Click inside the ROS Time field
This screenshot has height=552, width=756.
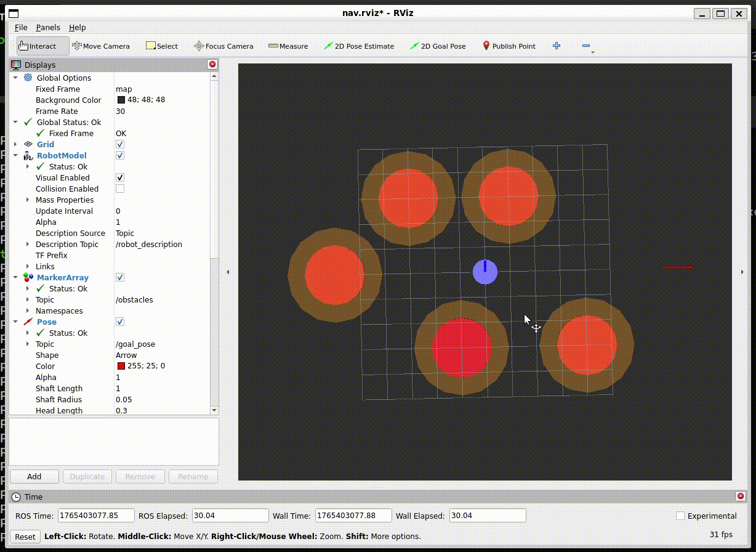[x=95, y=515]
